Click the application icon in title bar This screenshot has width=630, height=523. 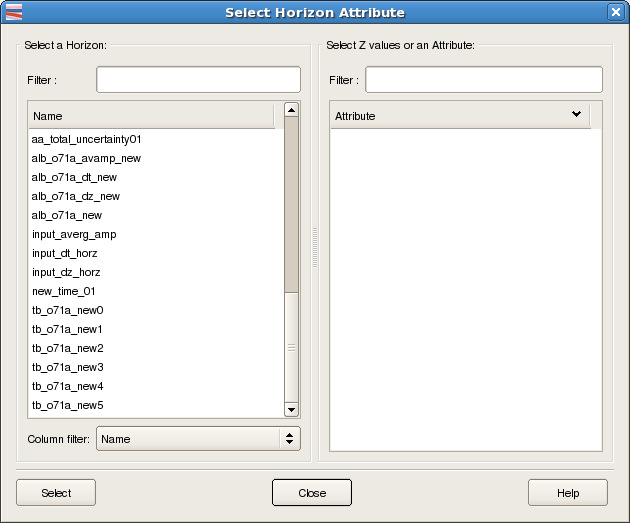click(13, 12)
